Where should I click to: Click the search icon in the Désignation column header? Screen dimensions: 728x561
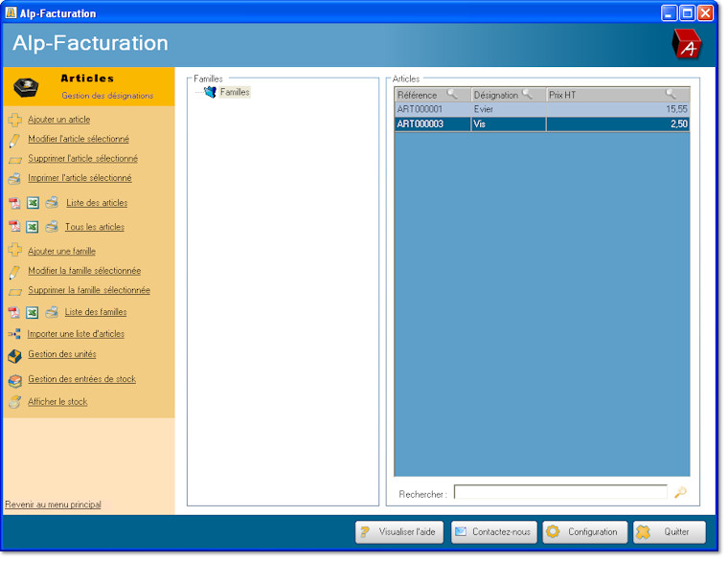tap(527, 95)
